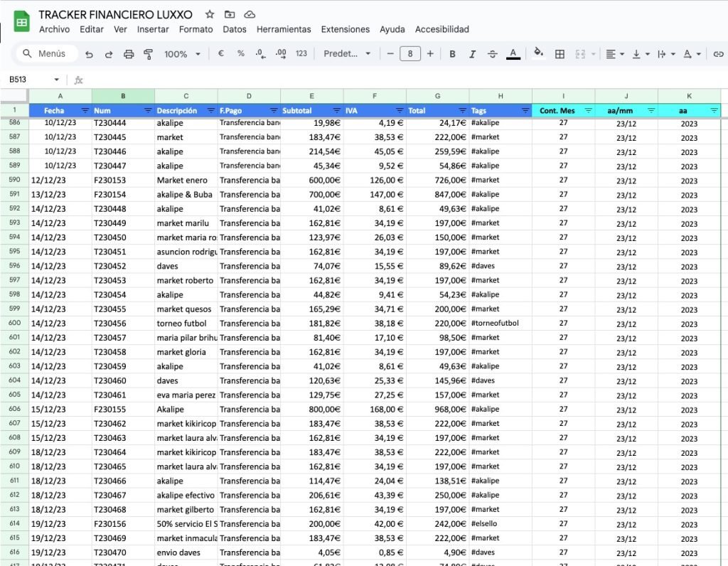Viewport: 728px width, 566px height.
Task: Format as percent icon
Action: [x=240, y=53]
